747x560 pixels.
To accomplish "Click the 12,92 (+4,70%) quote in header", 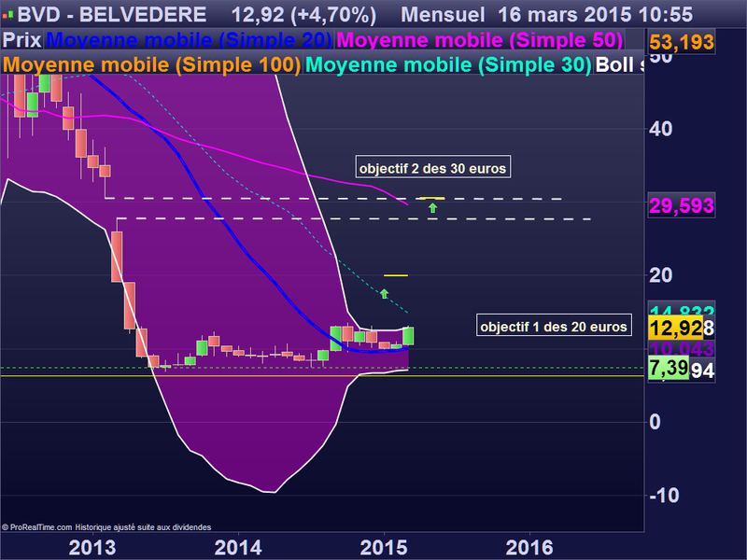I will point(303,15).
